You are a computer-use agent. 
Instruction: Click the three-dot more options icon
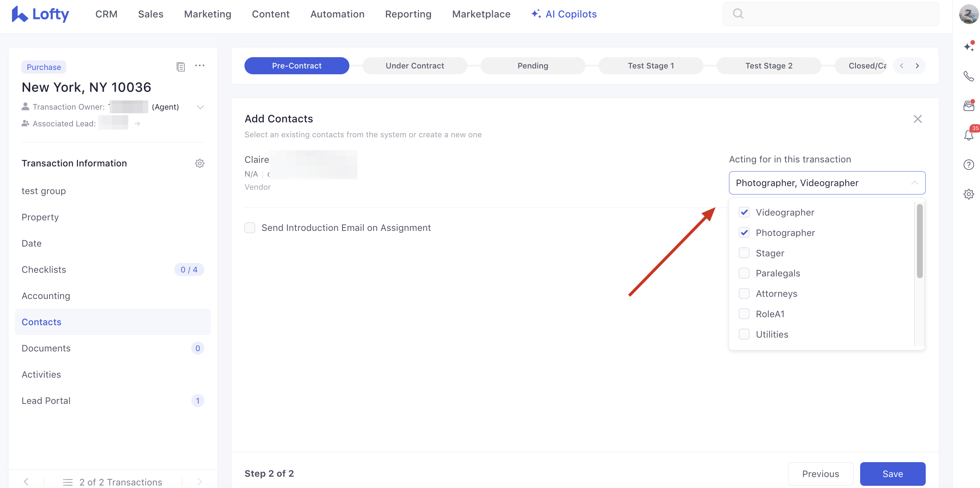tap(200, 66)
